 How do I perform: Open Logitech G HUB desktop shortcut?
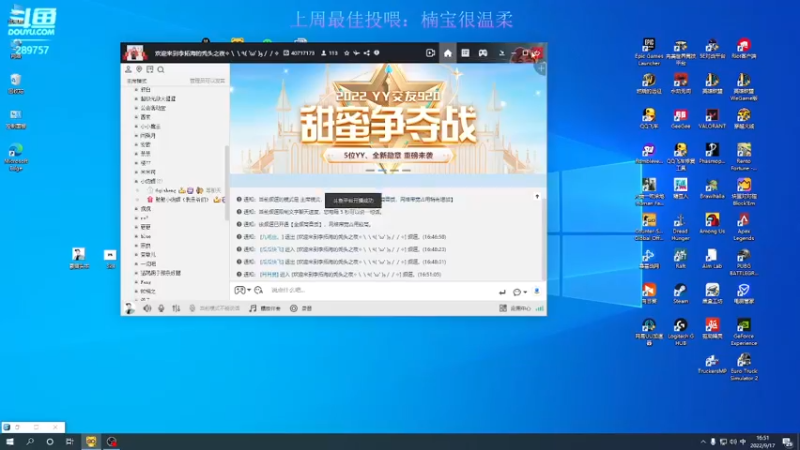tap(680, 332)
